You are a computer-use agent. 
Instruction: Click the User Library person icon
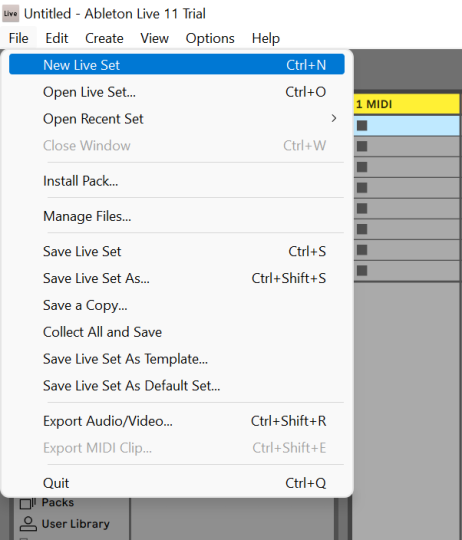(28, 524)
